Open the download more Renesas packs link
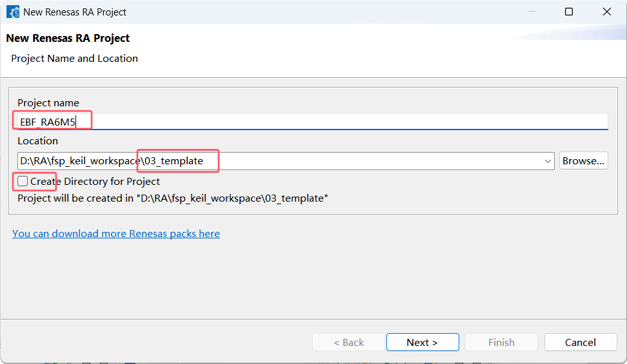Viewport: 627px width, 364px height. pos(116,233)
